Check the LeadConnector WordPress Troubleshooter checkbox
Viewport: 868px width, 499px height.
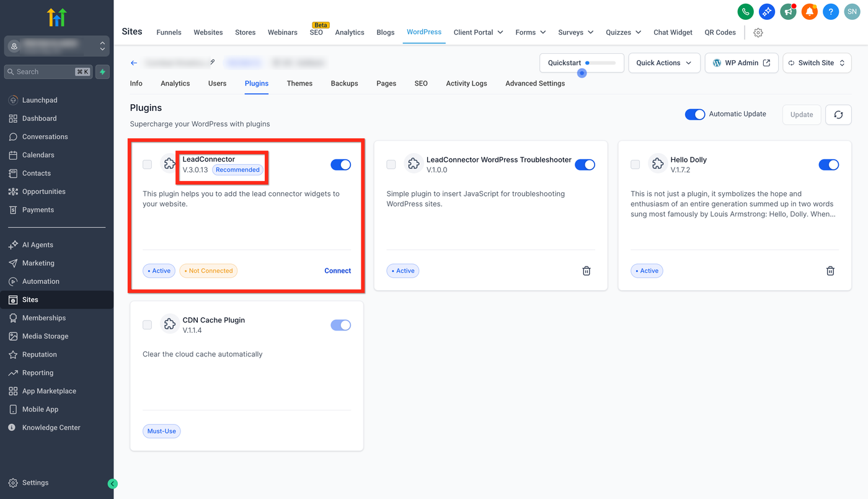pyautogui.click(x=391, y=164)
